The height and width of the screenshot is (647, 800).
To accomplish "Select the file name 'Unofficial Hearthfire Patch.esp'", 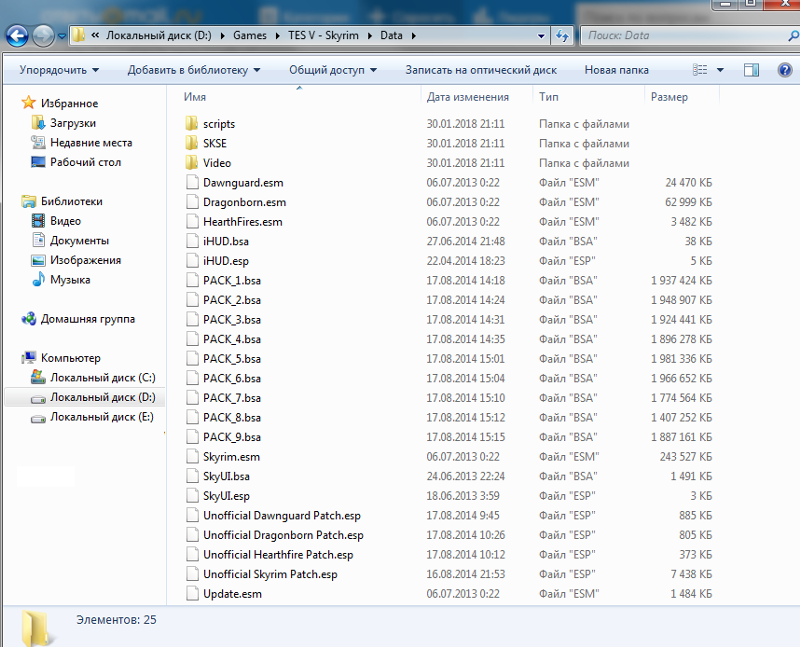I will click(x=278, y=555).
